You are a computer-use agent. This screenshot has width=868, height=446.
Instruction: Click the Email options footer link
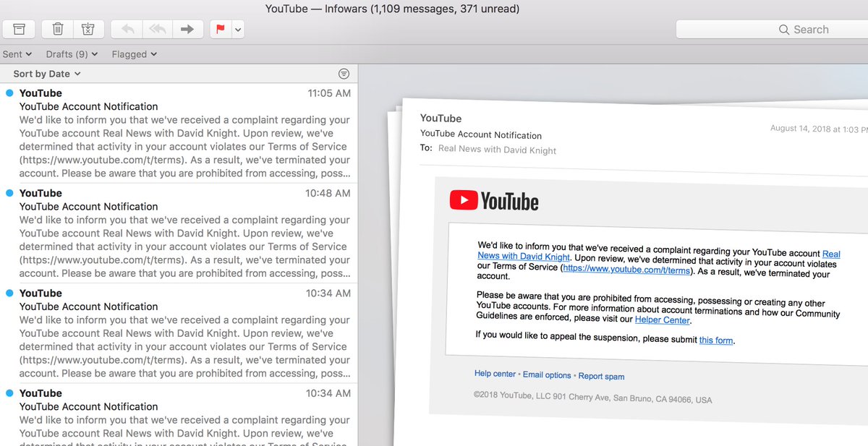coord(547,375)
